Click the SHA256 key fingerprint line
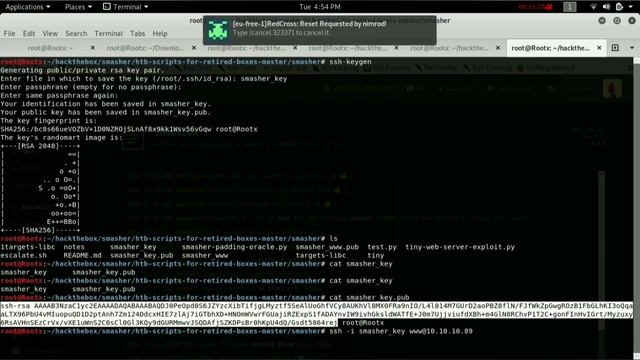 (129, 129)
